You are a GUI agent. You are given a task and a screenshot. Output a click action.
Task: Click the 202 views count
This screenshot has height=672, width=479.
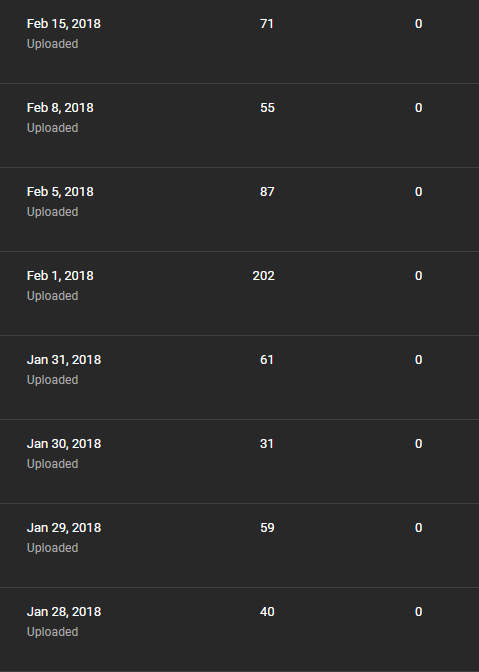click(263, 276)
